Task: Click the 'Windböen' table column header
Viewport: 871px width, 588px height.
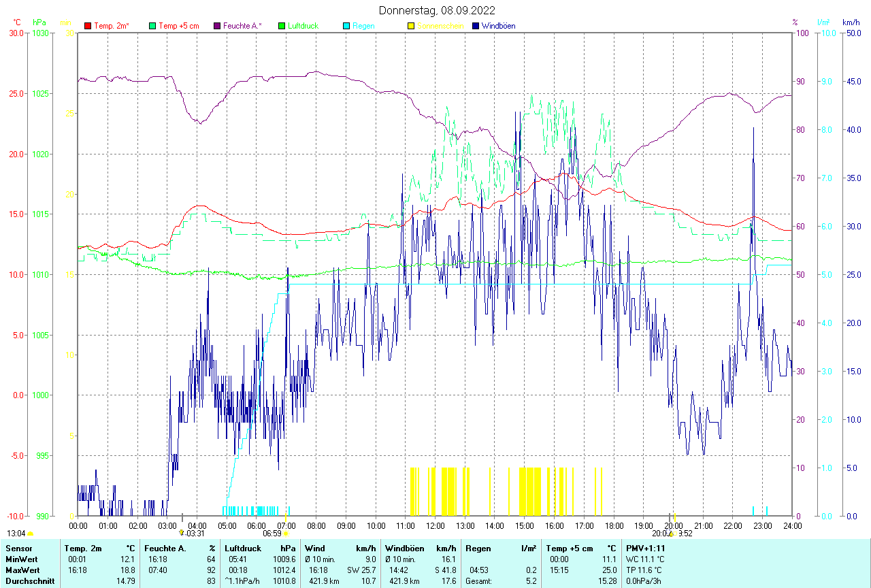Action: tap(404, 548)
